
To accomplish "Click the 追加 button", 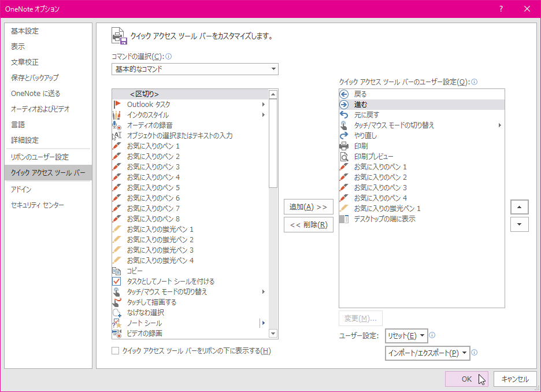I will coord(309,207).
